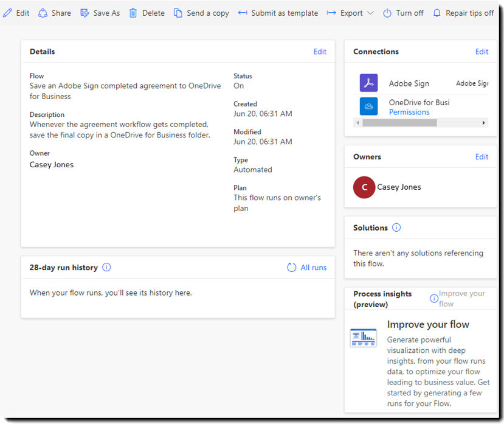Select the Adobe Sign connector icon
Viewport: 504px width, 424px height.
click(368, 83)
